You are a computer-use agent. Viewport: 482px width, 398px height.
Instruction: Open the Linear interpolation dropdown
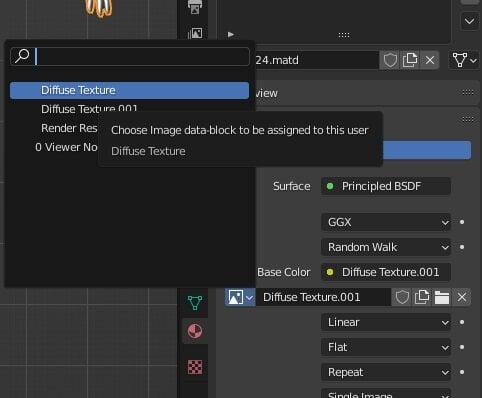coord(386,322)
